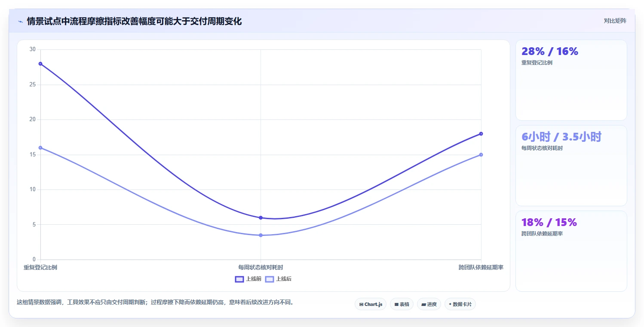Click the 6小时 / 3.5小时 card value
This screenshot has height=327, width=644.
(561, 137)
